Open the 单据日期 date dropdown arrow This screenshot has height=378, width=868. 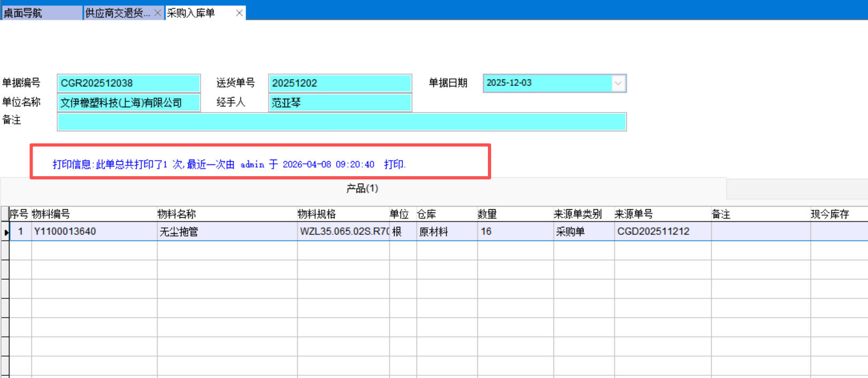[618, 83]
